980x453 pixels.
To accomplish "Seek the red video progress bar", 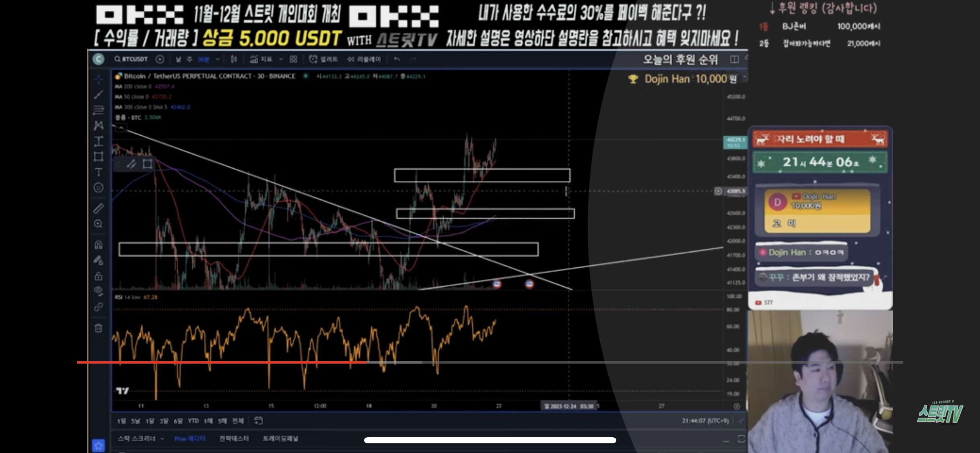I will 490,362.
